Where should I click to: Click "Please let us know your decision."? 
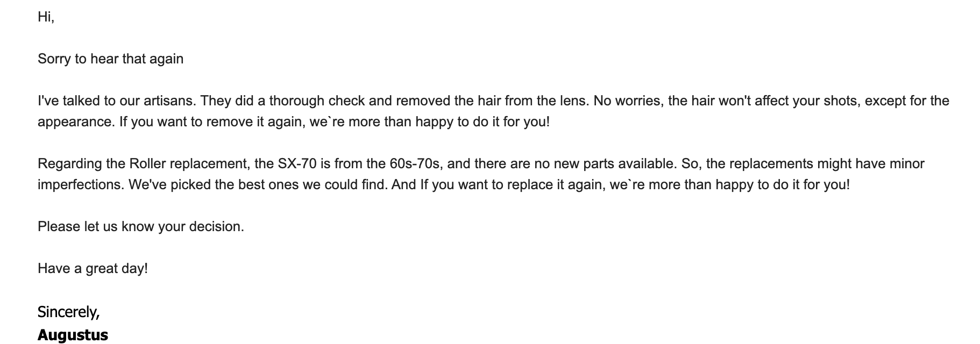[x=140, y=227]
